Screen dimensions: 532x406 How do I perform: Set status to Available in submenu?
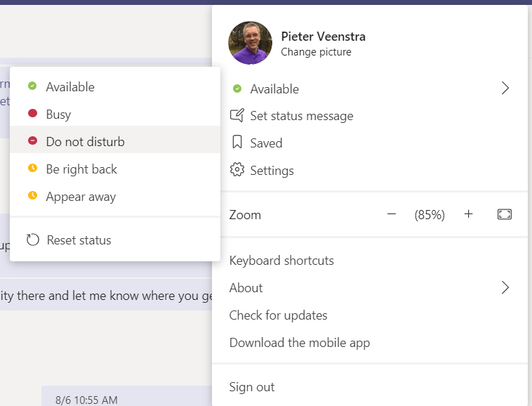115,86
